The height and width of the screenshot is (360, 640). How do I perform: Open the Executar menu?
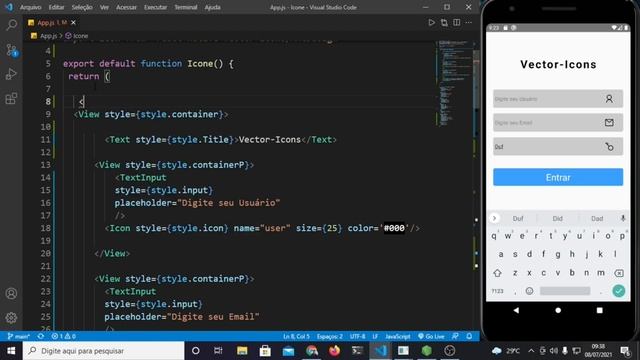tap(156, 7)
